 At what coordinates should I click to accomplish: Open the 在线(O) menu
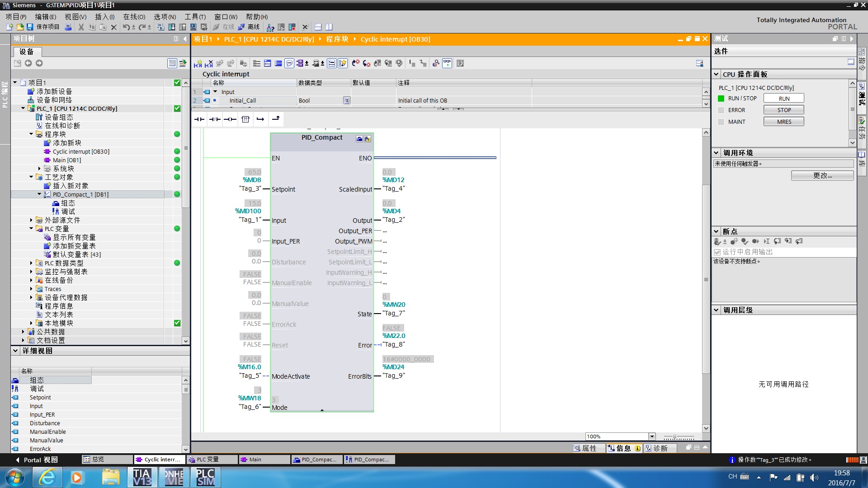[134, 17]
